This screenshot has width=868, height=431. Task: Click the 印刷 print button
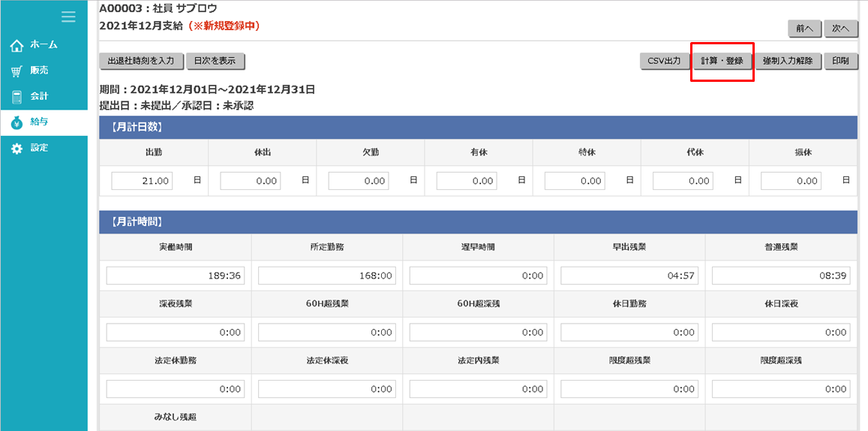pos(840,62)
